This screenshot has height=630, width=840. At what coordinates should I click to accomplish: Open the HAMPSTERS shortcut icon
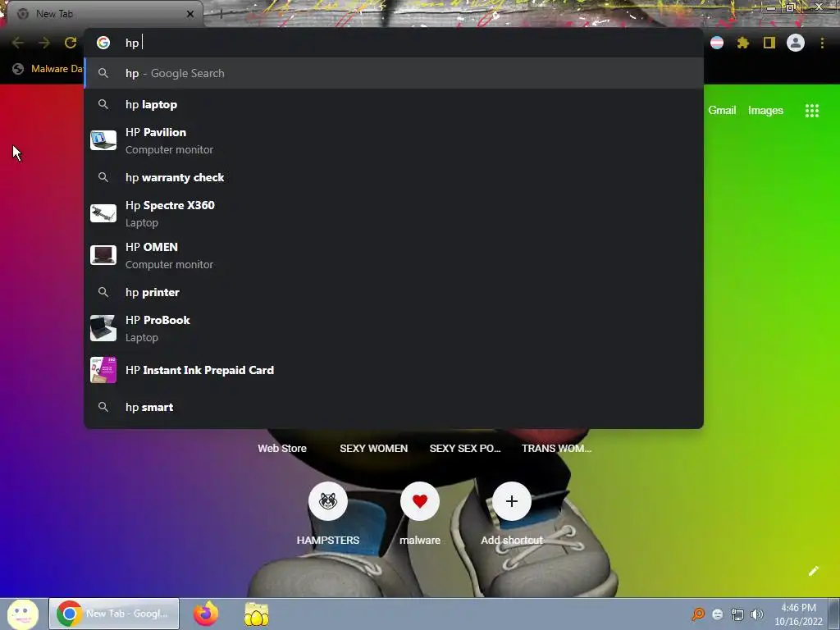(x=328, y=501)
